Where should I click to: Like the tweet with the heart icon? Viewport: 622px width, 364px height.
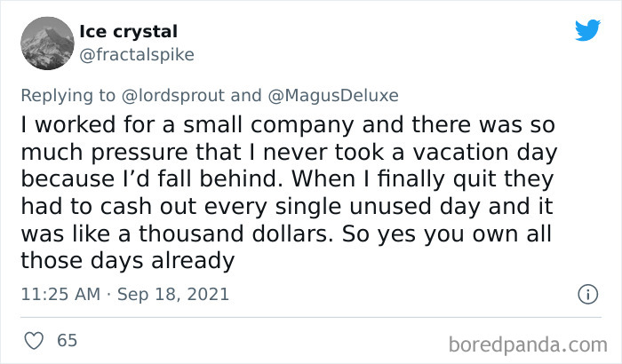coord(34,341)
